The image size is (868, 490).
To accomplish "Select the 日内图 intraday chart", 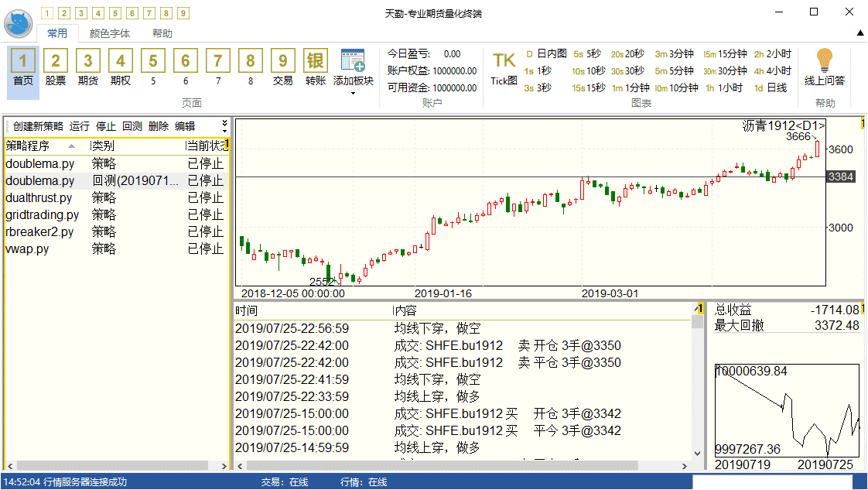I will pos(546,53).
